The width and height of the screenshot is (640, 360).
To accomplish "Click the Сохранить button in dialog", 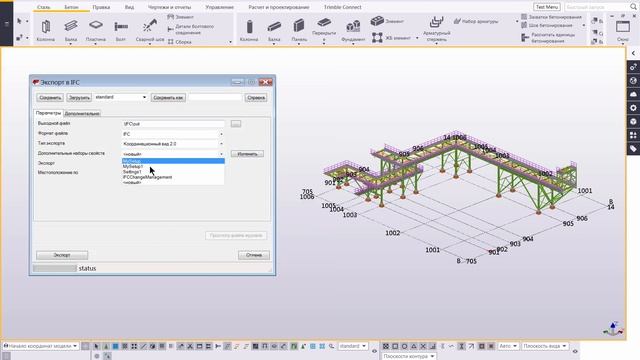I will pyautogui.click(x=50, y=98).
